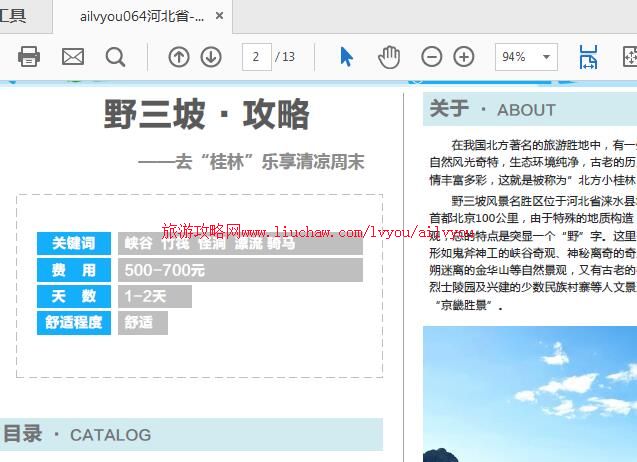Click the 舒适程度 label in the info box
Screen dimensions: 637x462
(74, 322)
